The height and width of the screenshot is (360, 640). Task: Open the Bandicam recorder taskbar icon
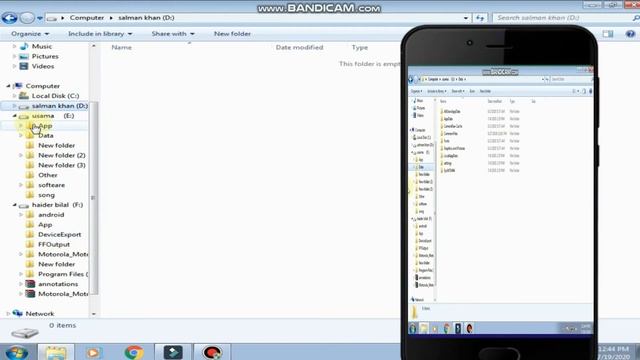coord(212,352)
